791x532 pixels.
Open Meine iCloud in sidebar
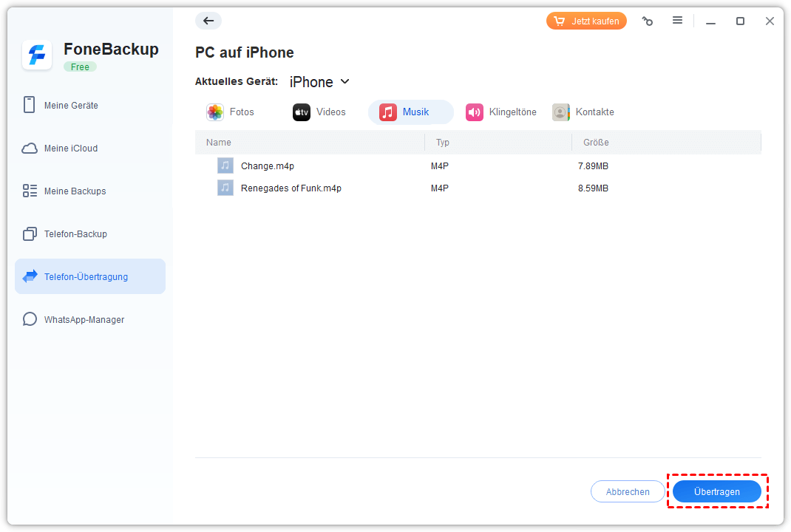(x=90, y=149)
